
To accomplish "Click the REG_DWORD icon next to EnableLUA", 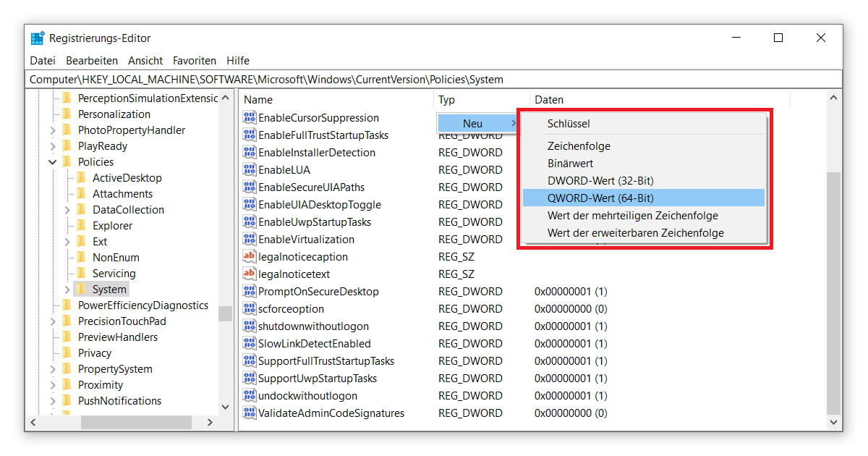I will pos(250,169).
